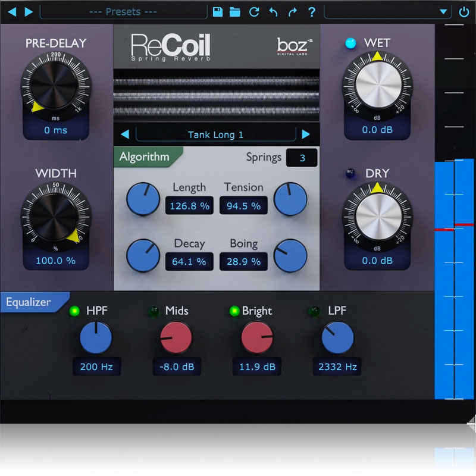
Task: Toggle the plugin power button
Action: [x=464, y=12]
